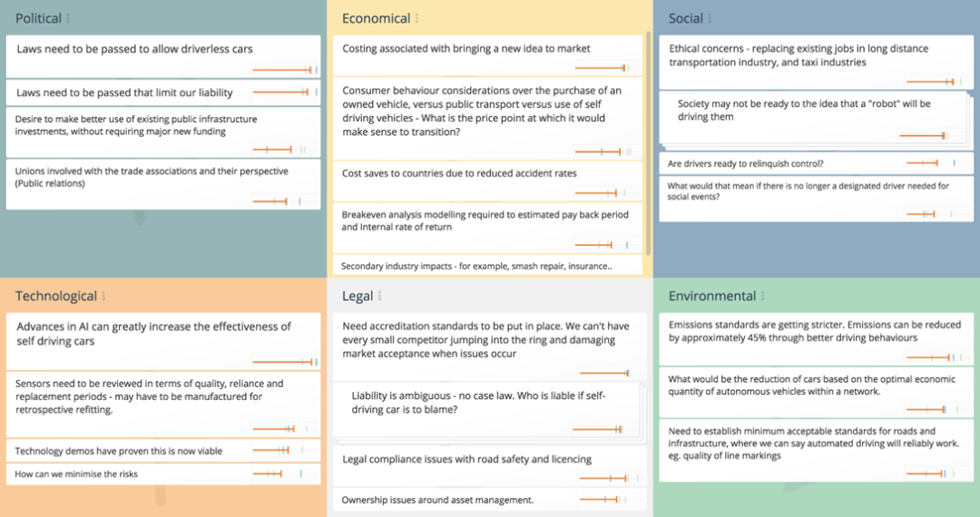
Task: Select card 'Legal compliance issues with road safety'
Action: [489, 466]
